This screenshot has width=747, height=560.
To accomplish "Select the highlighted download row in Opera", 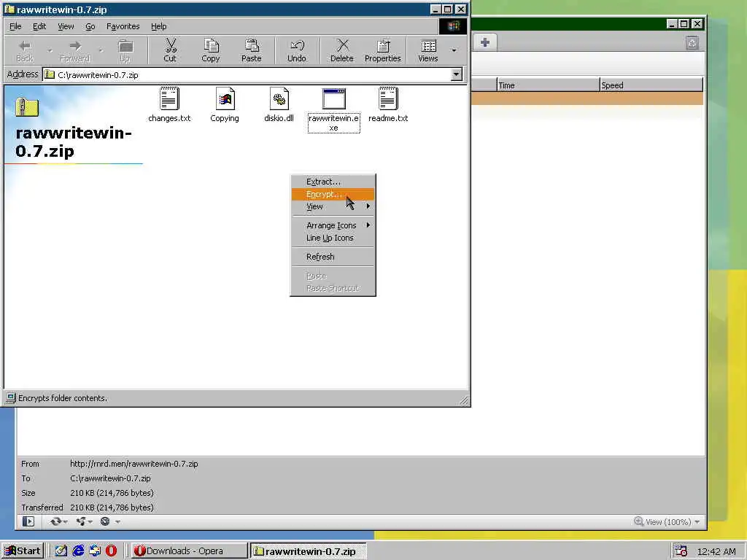I will click(x=587, y=98).
